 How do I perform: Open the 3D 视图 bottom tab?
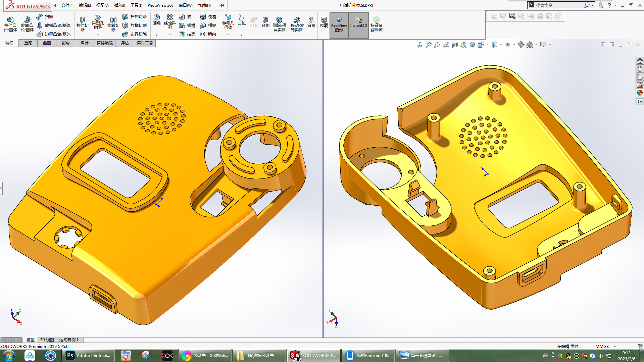click(47, 340)
